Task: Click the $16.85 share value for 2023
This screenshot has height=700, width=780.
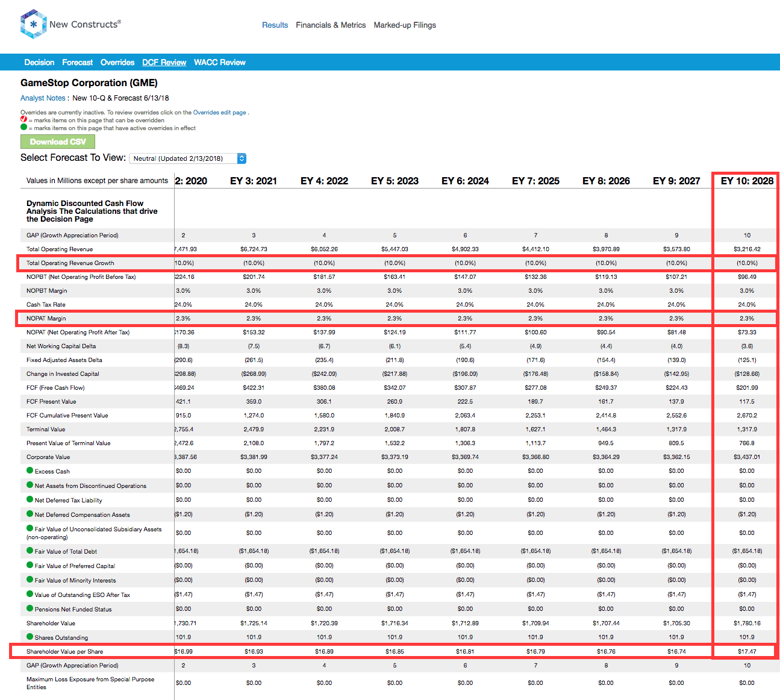Action: point(395,651)
